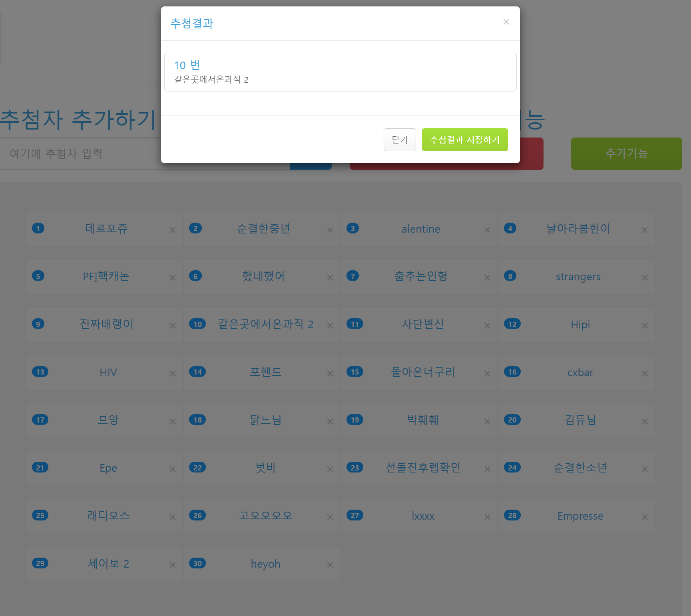Delete Empresse entry with X icon
Image resolution: width=691 pixels, height=616 pixels.
pyautogui.click(x=645, y=517)
